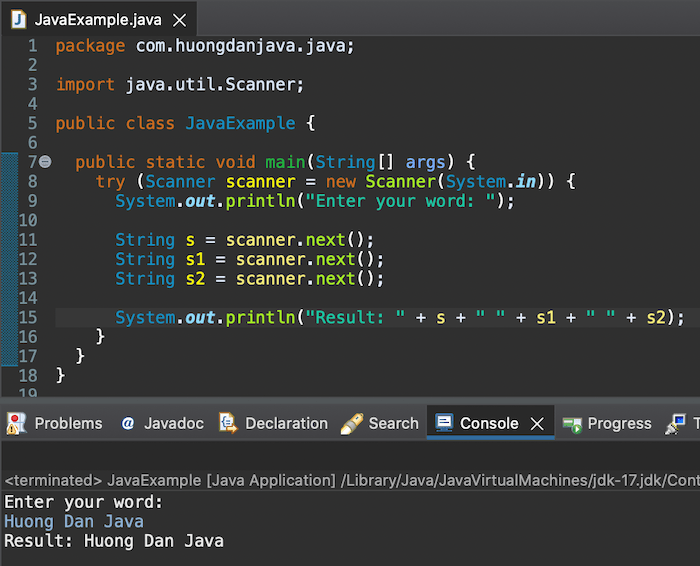The image size is (700, 566).
Task: Click variable s2 declaration on line 13
Action: tap(195, 279)
